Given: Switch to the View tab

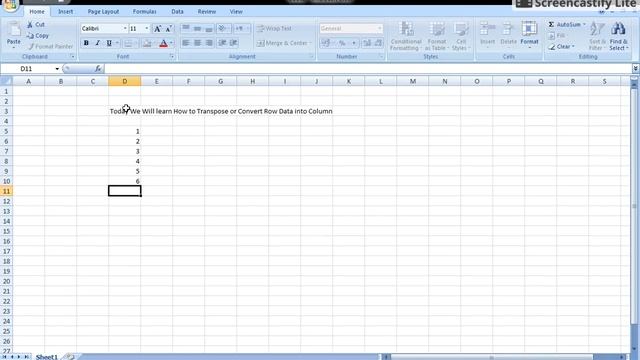Looking at the screenshot, I should [x=236, y=12].
